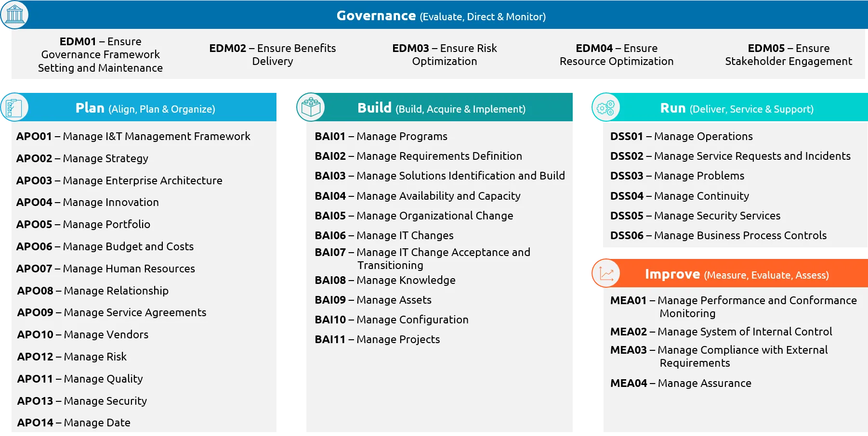
Task: Click the Governance building icon
Action: click(14, 14)
